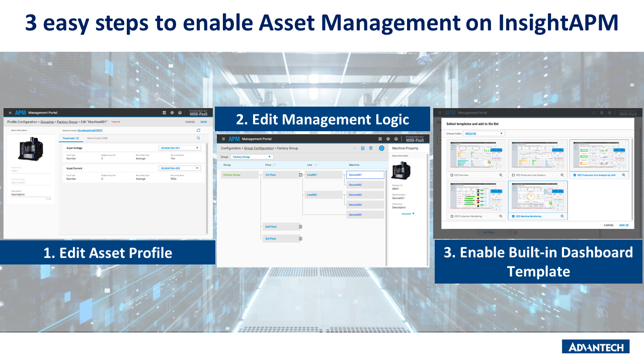Click the OEE Machine Monitoring template thumbnail

(x=537, y=197)
